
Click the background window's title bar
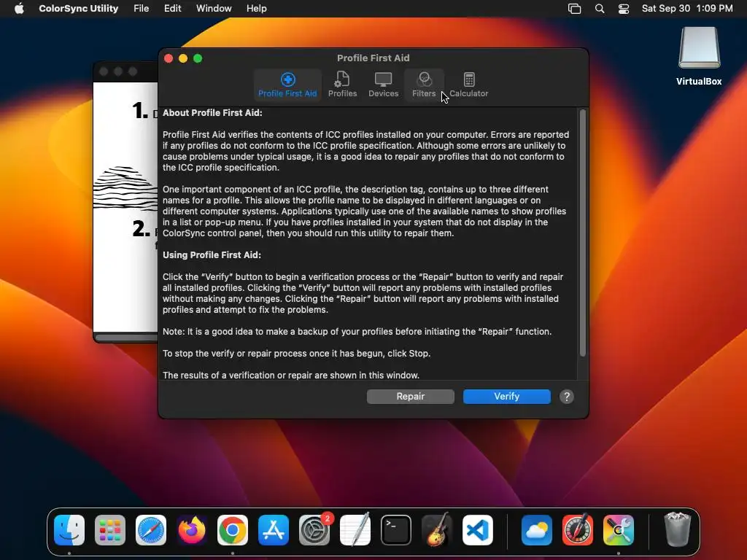point(126,71)
